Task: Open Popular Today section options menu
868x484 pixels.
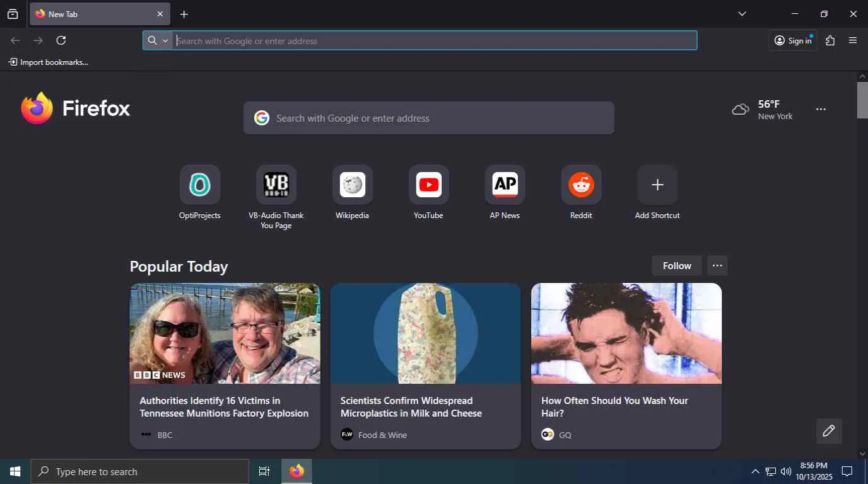Action: pyautogui.click(x=717, y=265)
